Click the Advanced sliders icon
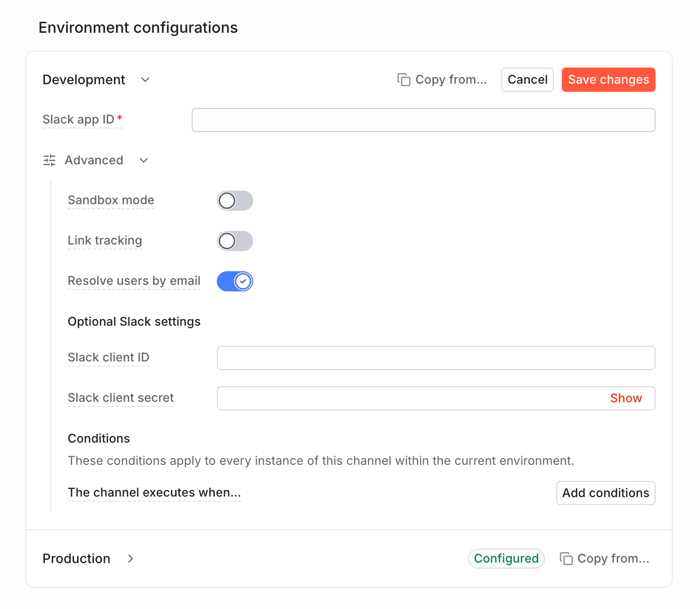The width and height of the screenshot is (700, 609). point(49,160)
